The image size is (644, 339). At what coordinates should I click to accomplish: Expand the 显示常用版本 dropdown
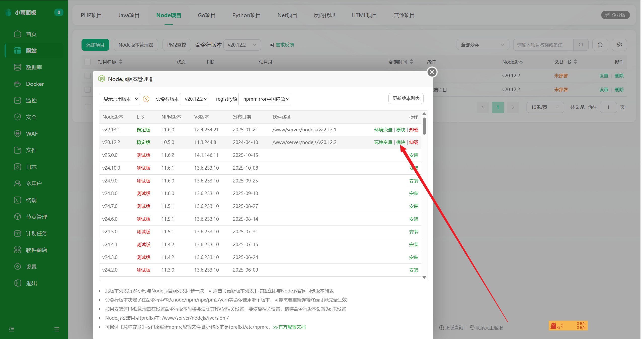(x=119, y=99)
